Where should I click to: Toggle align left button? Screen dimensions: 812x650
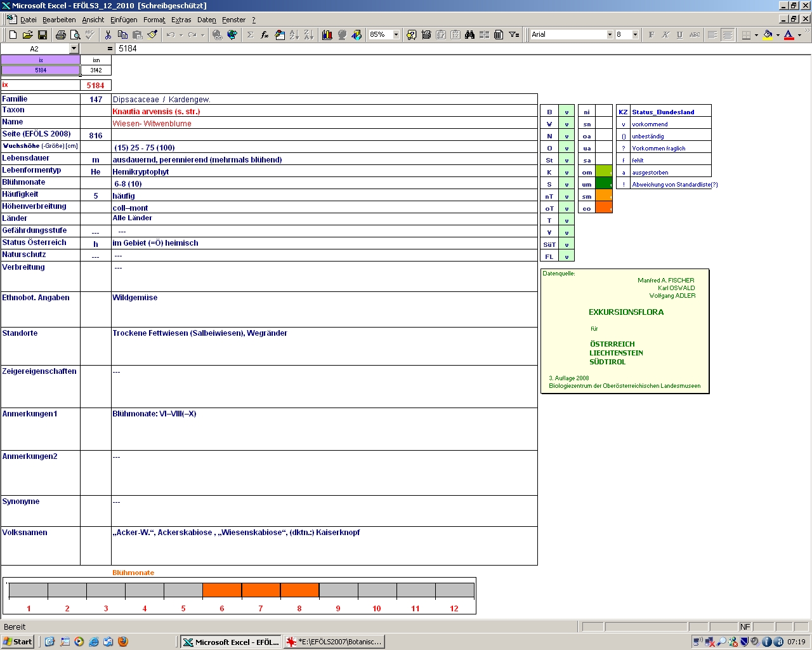click(712, 35)
